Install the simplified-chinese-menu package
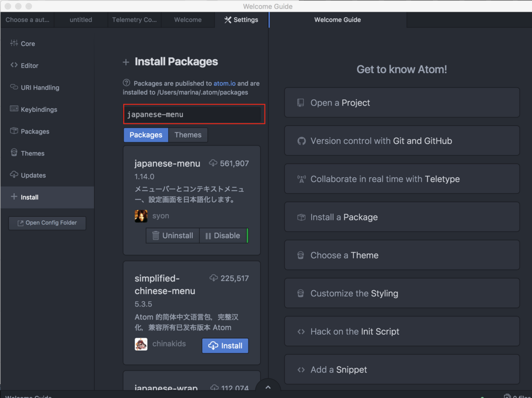Viewport: 532px width, 398px height. 225,346
